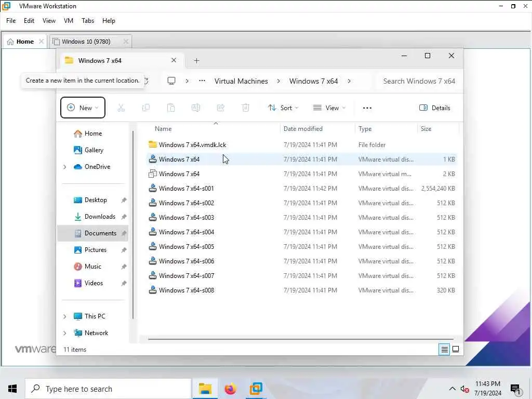This screenshot has width=532, height=399.
Task: Open the VMware Help menu
Action: 109,21
